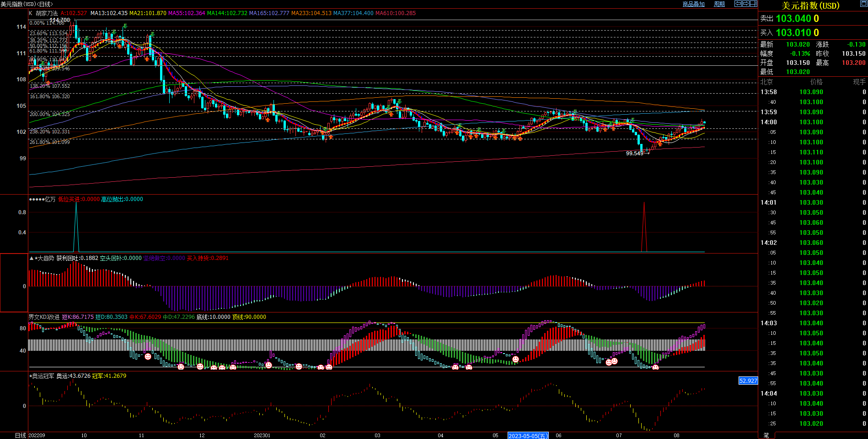Click the smiley signal on KDJ chart at far left
The image size is (868, 439).
point(148,356)
